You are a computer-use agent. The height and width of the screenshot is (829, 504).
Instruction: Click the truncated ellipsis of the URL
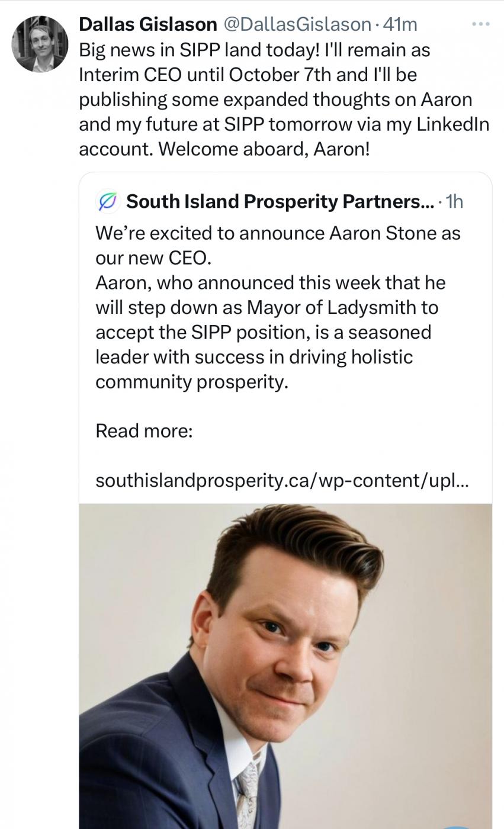click(x=463, y=480)
